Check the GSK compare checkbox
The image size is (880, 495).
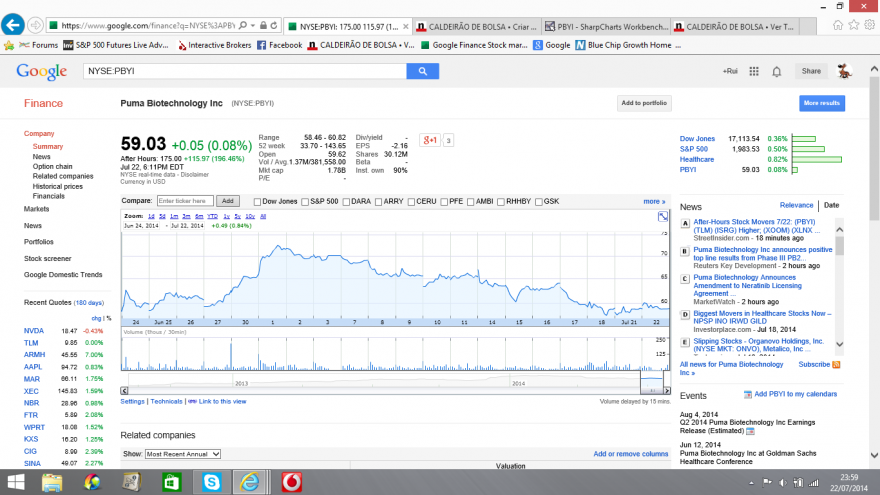point(538,201)
